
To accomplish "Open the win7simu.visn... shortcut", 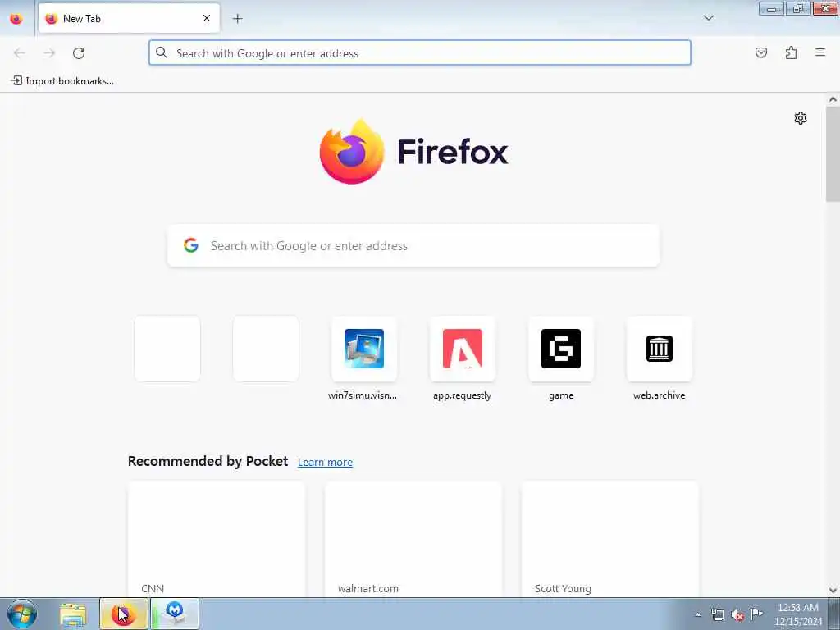I will (x=363, y=358).
